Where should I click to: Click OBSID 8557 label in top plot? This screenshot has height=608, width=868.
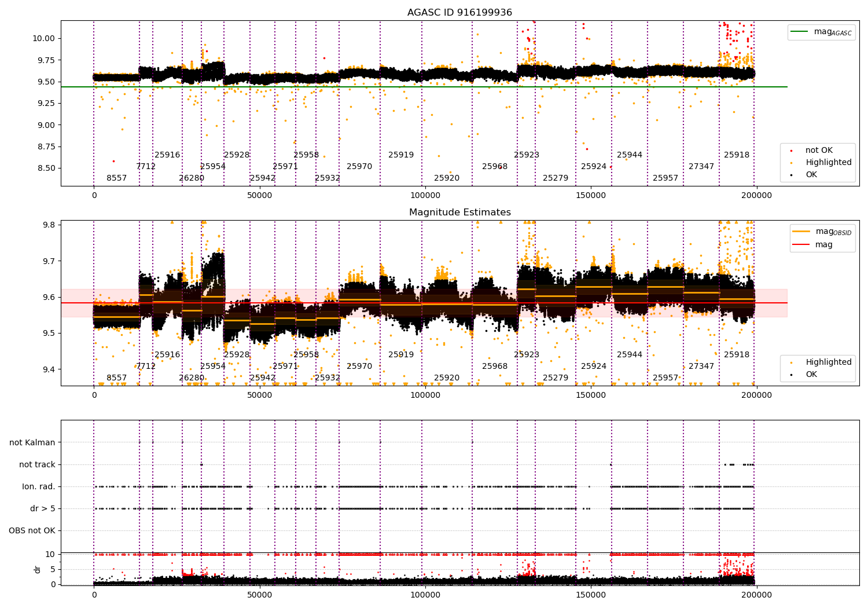pos(116,178)
